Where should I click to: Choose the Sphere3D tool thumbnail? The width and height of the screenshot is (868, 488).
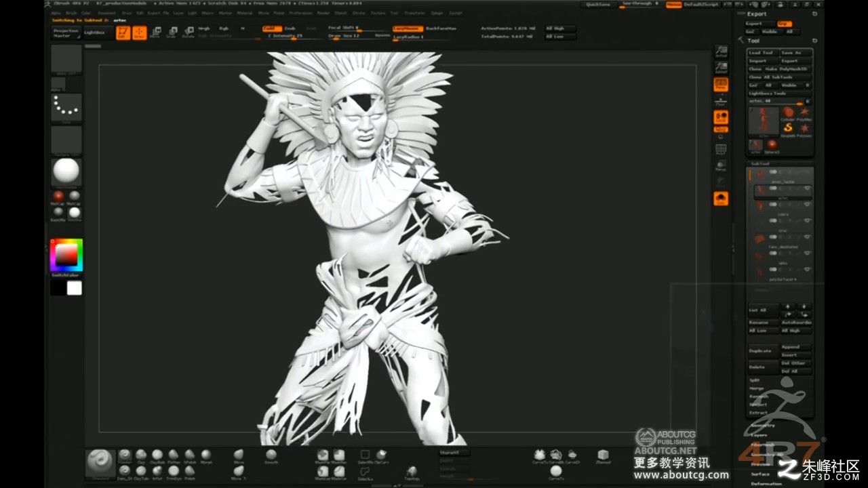click(772, 145)
